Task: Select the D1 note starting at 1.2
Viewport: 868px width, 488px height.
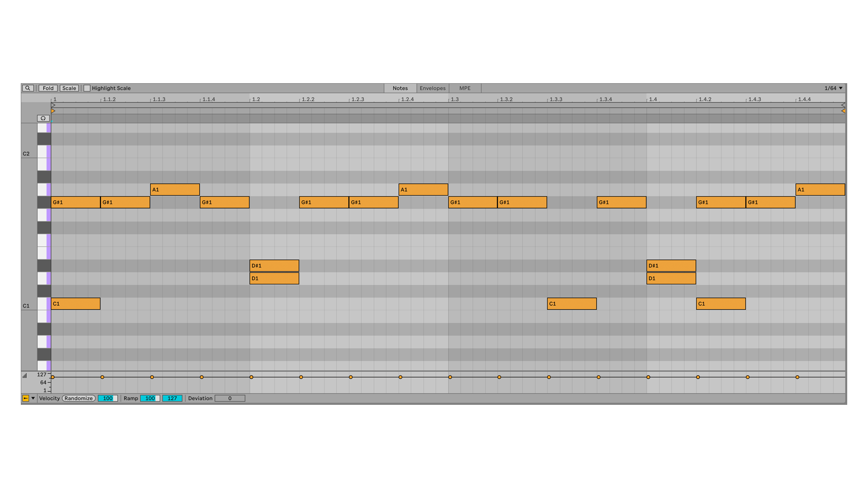Action: pos(274,278)
